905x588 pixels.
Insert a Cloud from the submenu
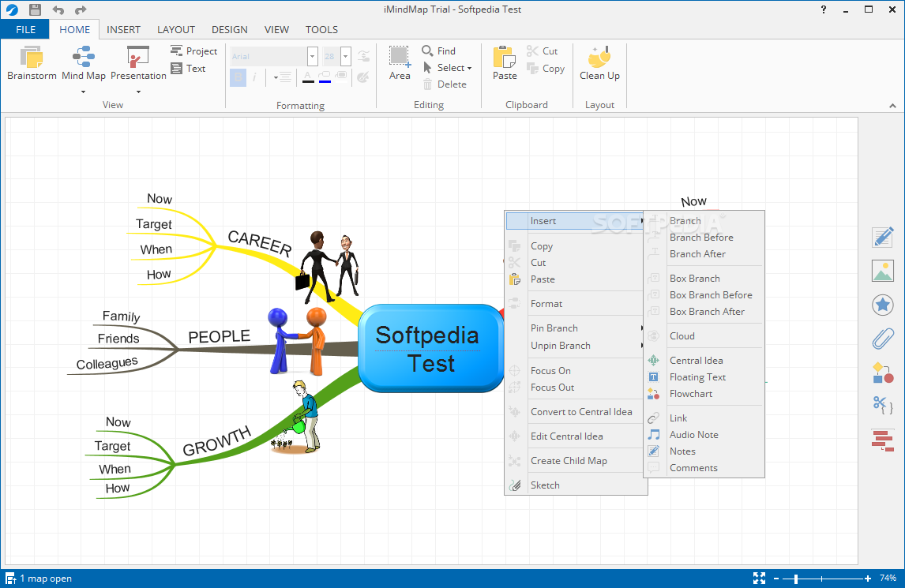[704, 336]
